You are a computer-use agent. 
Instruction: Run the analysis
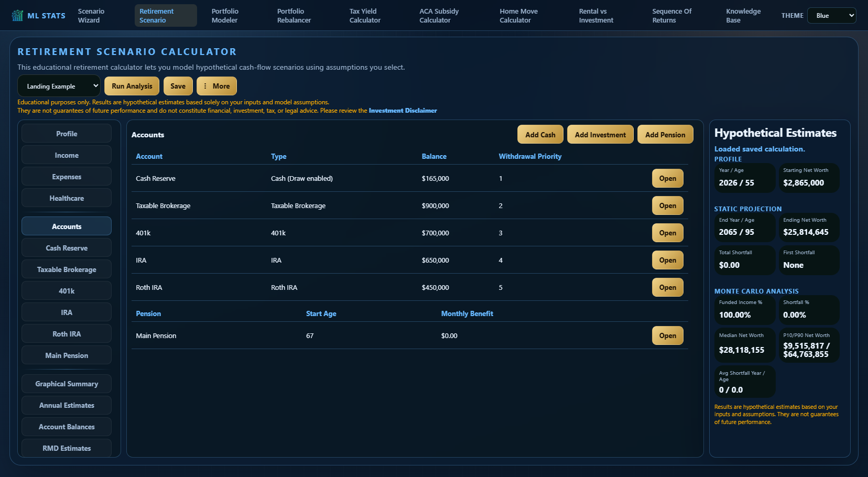pyautogui.click(x=132, y=86)
